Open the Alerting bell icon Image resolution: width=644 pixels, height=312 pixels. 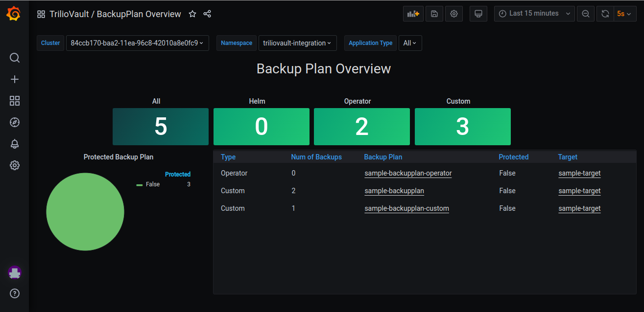(15, 144)
